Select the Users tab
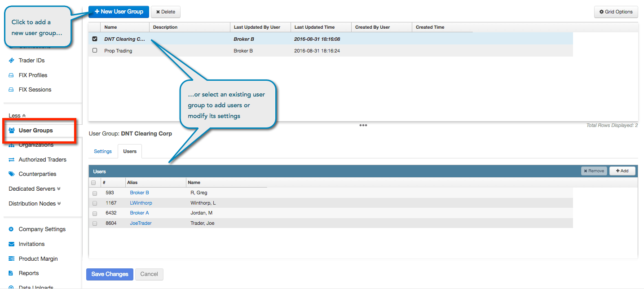 coord(130,152)
